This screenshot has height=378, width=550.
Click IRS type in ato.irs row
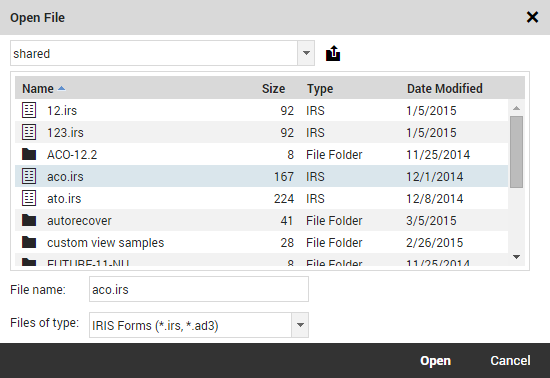pyautogui.click(x=315, y=198)
